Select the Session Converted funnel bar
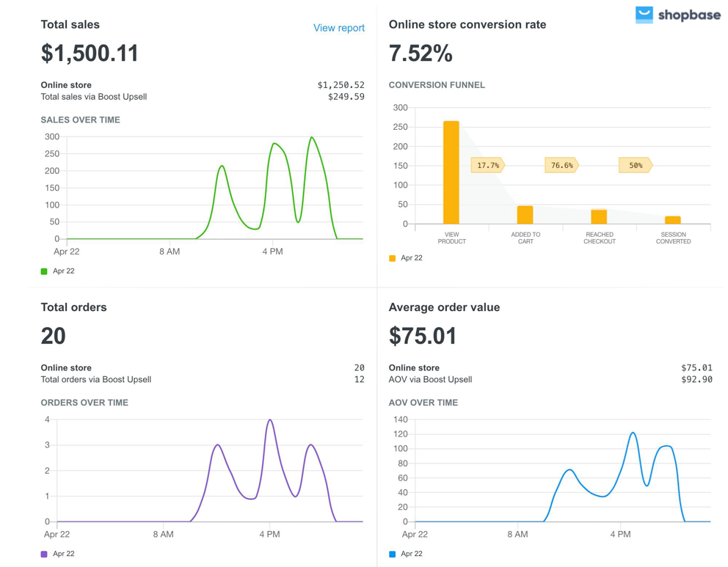 (x=672, y=220)
